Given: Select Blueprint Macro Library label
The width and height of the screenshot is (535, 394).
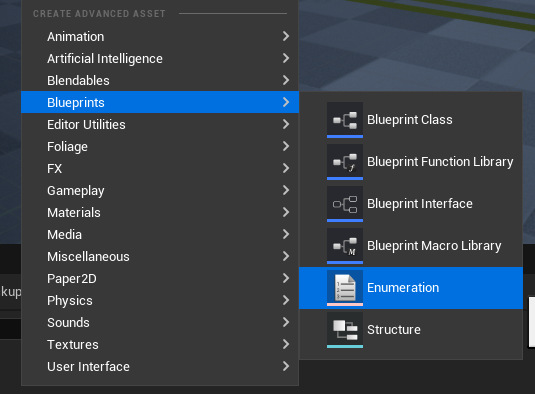Looking at the screenshot, I should (x=434, y=246).
